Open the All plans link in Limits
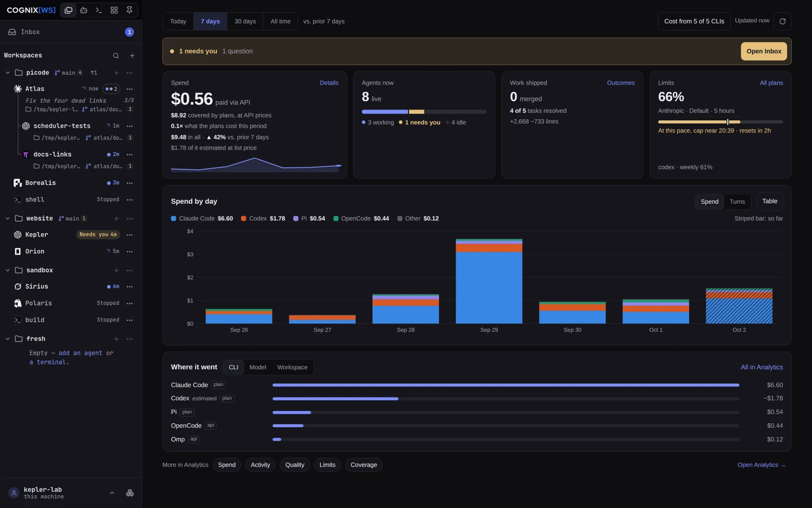The height and width of the screenshot is (508, 812). pos(771,83)
